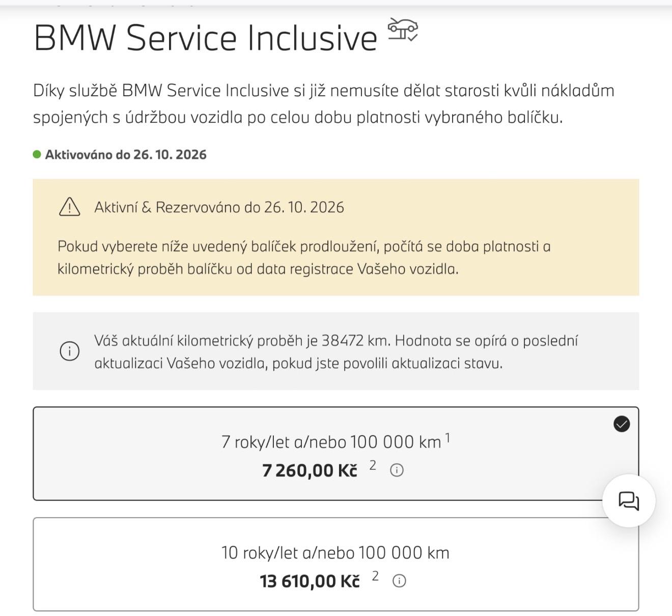Click the info circle in the mileage notice
The width and height of the screenshot is (672, 616).
pyautogui.click(x=70, y=351)
